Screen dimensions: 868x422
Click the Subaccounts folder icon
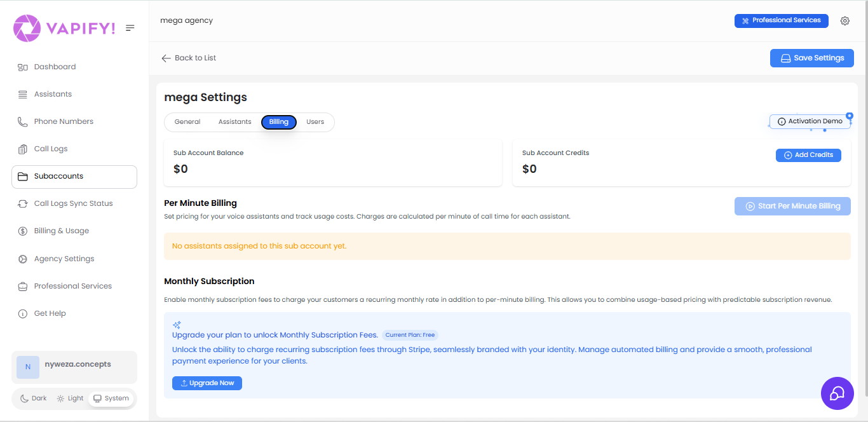[24, 176]
